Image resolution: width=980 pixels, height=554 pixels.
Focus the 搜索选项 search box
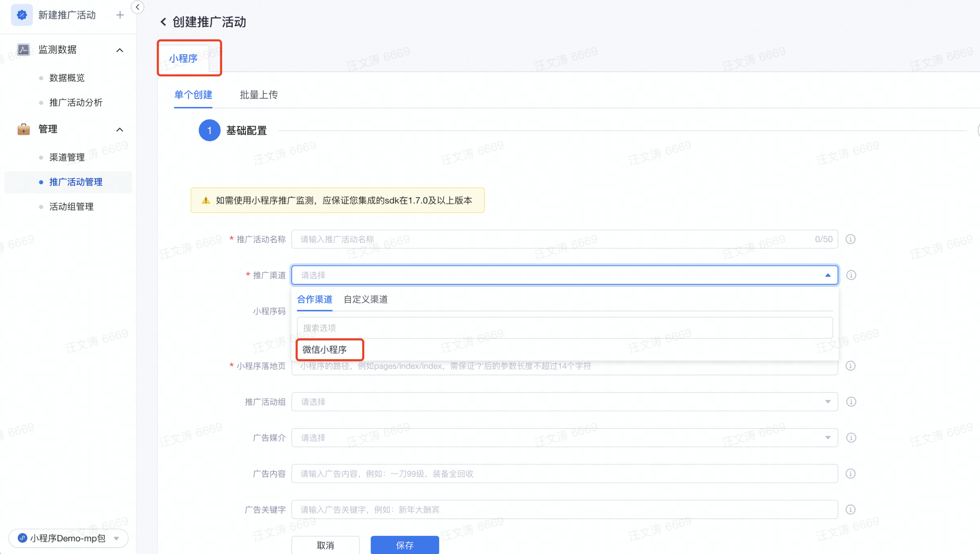[x=564, y=328]
